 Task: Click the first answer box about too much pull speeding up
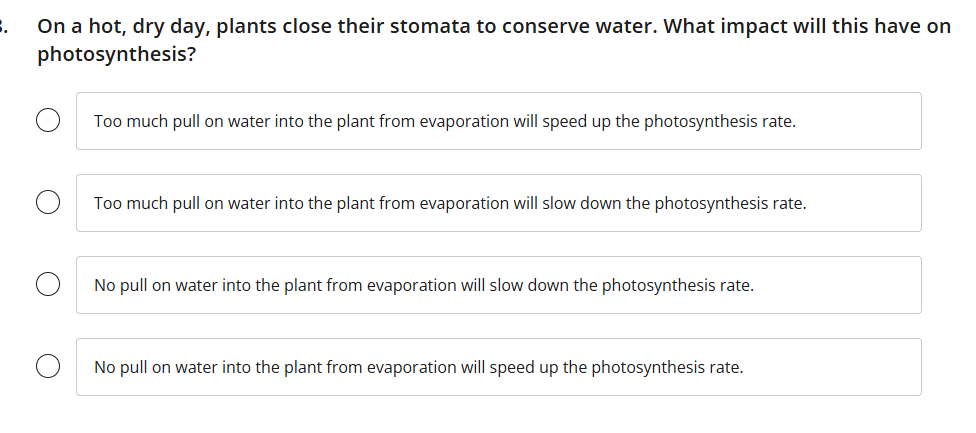click(498, 121)
